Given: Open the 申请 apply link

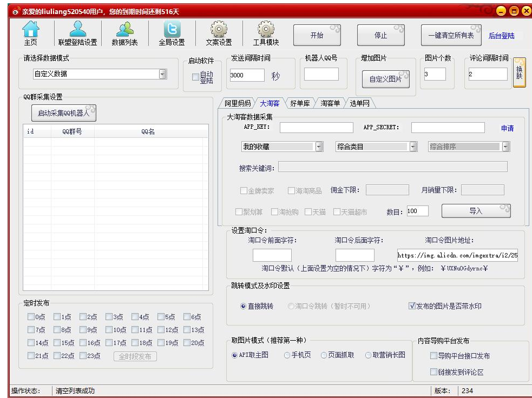Looking at the screenshot, I should (x=507, y=128).
